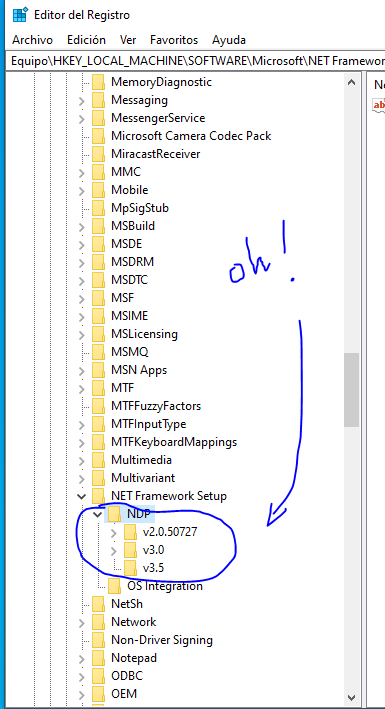Collapse the NDP key
385x709 pixels.
pos(97,514)
